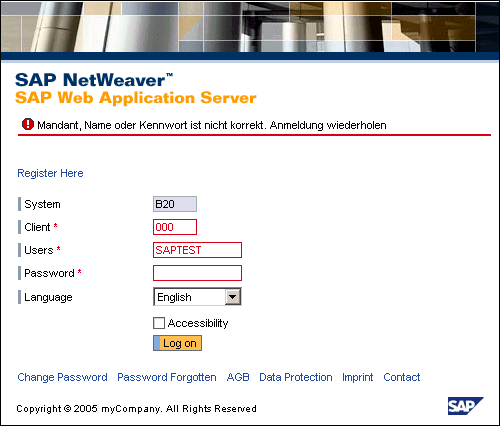Click the 'Users' field label
This screenshot has width=500, height=426.
point(39,250)
